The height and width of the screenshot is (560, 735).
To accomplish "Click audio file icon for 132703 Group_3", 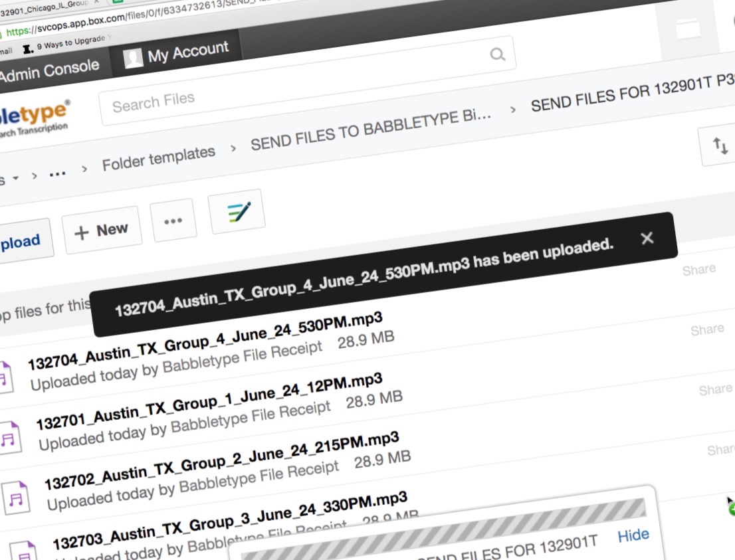I will click(x=25, y=551).
